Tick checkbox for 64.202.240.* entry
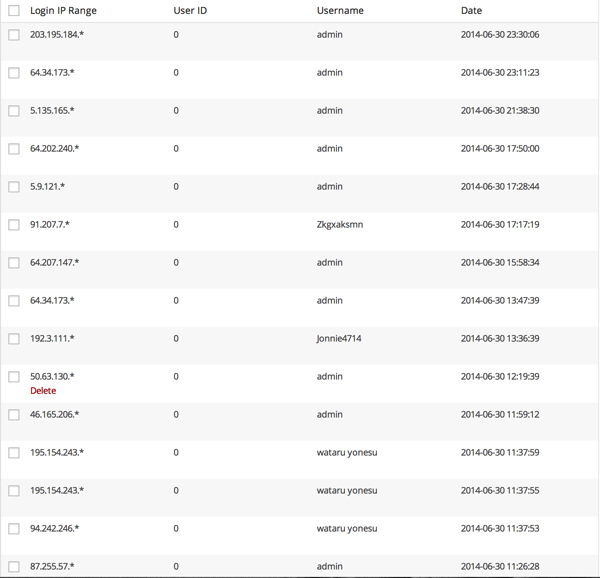This screenshot has height=578, width=600. coord(14,149)
